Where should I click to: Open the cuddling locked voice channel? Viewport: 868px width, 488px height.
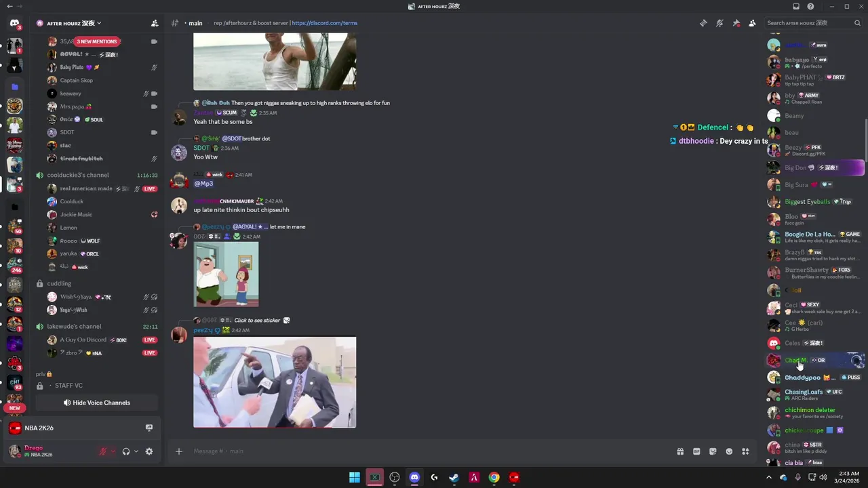point(97,283)
